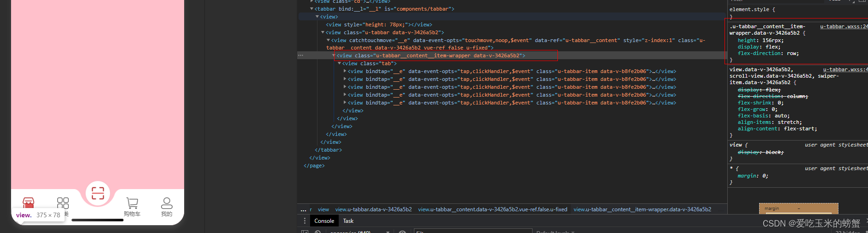Viewport: 868px width, 233px height.
Task: Collapse the u-tabbar data-v-3426a5b2 view node
Action: (x=323, y=32)
